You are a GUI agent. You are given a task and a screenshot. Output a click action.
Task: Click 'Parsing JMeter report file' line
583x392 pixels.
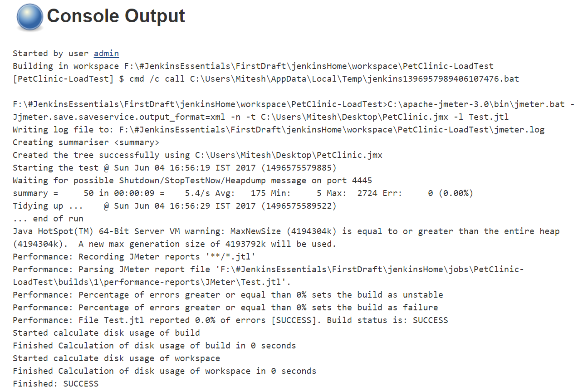click(x=268, y=276)
